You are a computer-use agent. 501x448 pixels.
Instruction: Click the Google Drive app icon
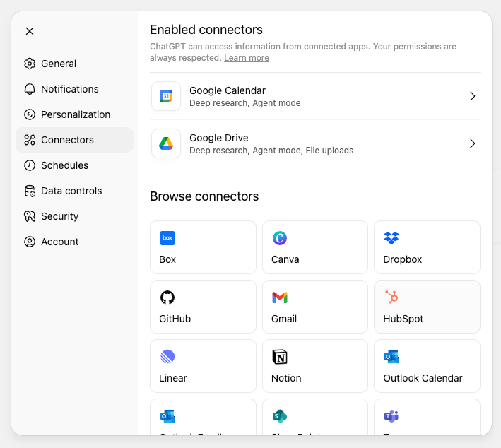[166, 143]
